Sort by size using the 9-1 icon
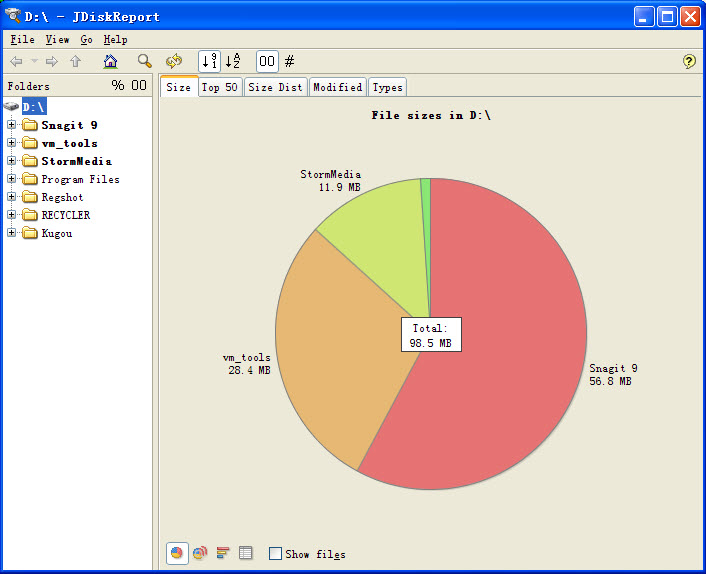 (x=210, y=62)
